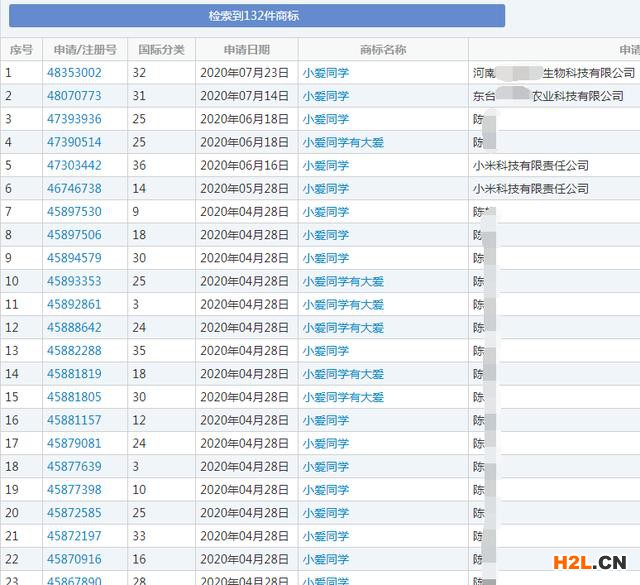The height and width of the screenshot is (585, 640).
Task: Open registration number 48070773
Action: pos(74,96)
